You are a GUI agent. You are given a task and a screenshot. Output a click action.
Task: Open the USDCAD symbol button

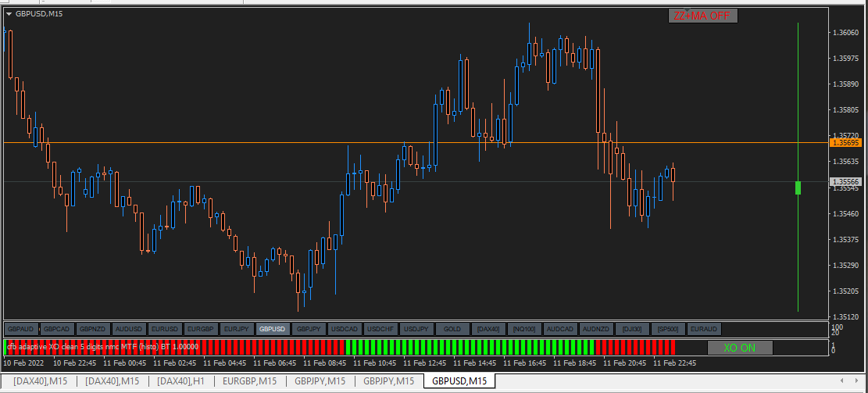(345, 329)
